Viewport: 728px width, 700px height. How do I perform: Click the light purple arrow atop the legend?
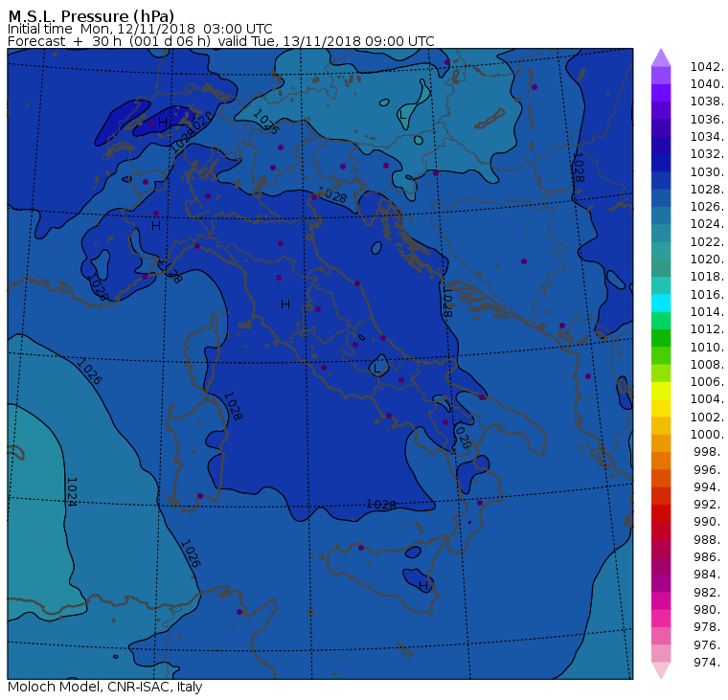[x=661, y=58]
